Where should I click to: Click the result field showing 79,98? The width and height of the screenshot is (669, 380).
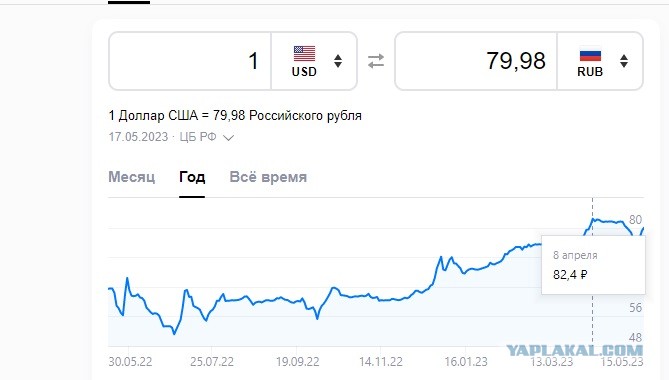tap(476, 61)
